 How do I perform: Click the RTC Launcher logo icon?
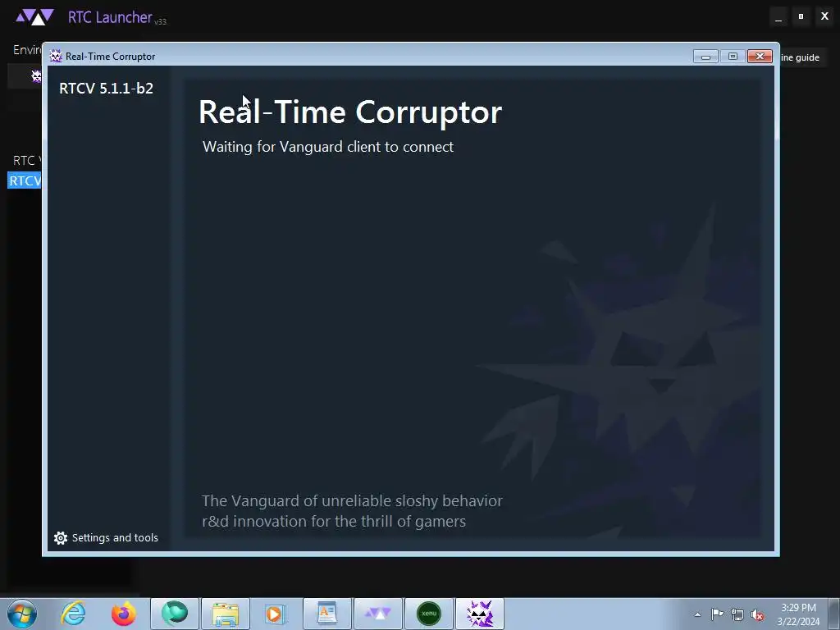[34, 17]
